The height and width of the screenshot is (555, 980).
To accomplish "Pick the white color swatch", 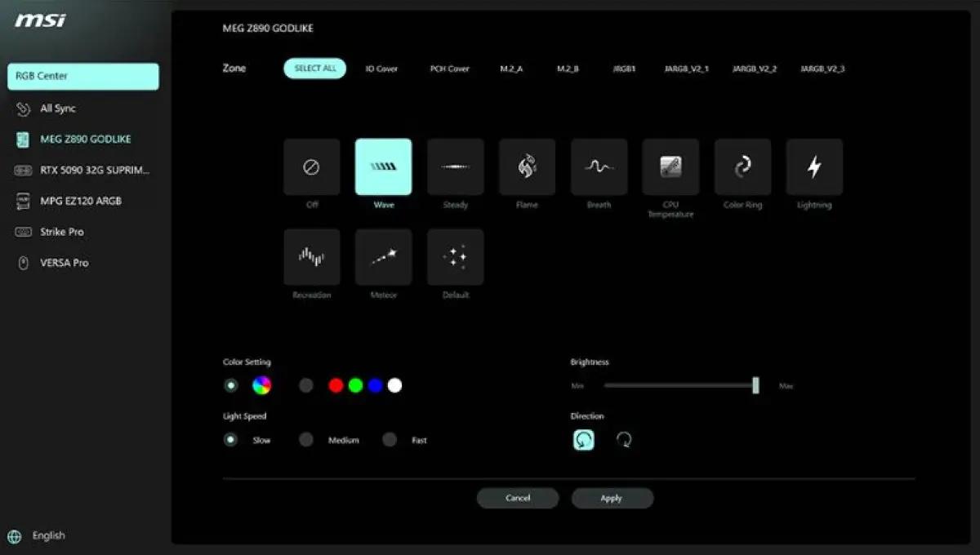I will pos(394,385).
